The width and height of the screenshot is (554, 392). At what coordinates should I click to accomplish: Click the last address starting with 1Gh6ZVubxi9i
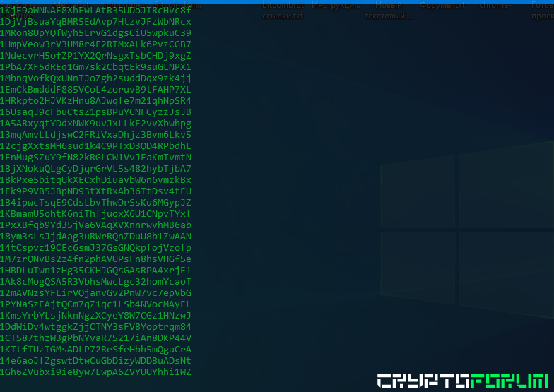point(95,372)
